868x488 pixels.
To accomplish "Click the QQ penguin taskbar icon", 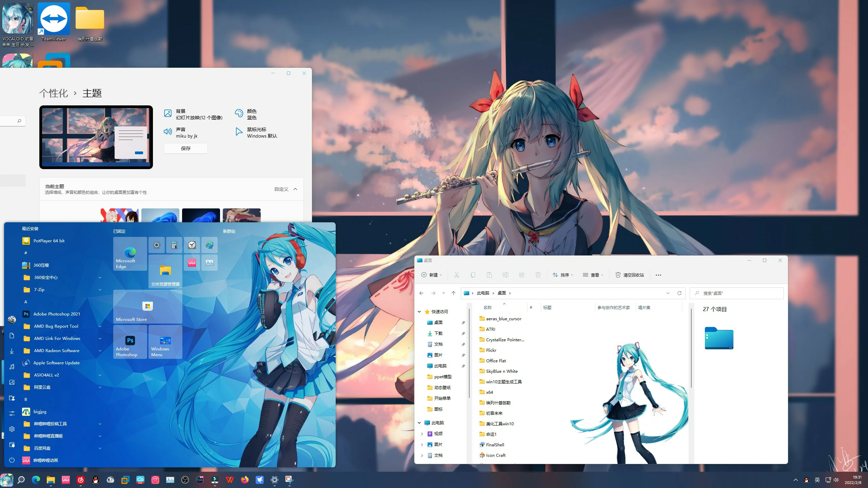I will 96,480.
